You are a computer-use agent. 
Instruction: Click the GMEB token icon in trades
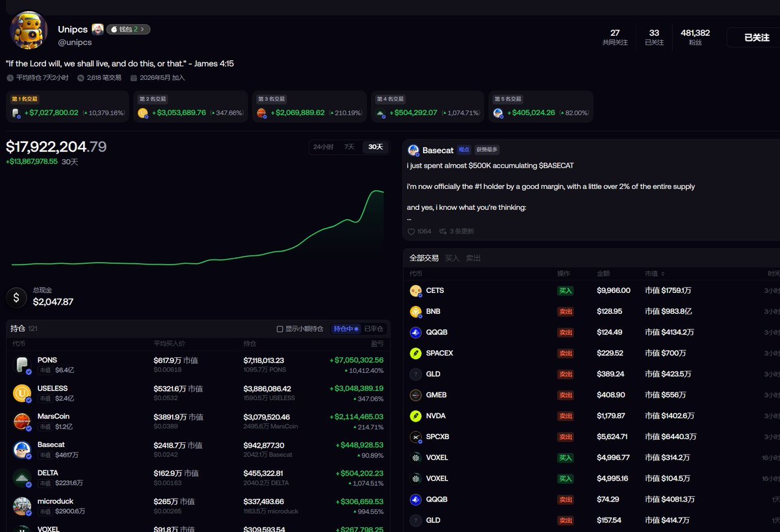pyautogui.click(x=416, y=395)
